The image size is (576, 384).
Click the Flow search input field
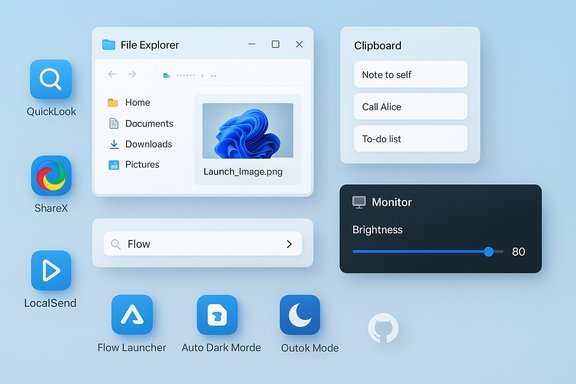[203, 244]
